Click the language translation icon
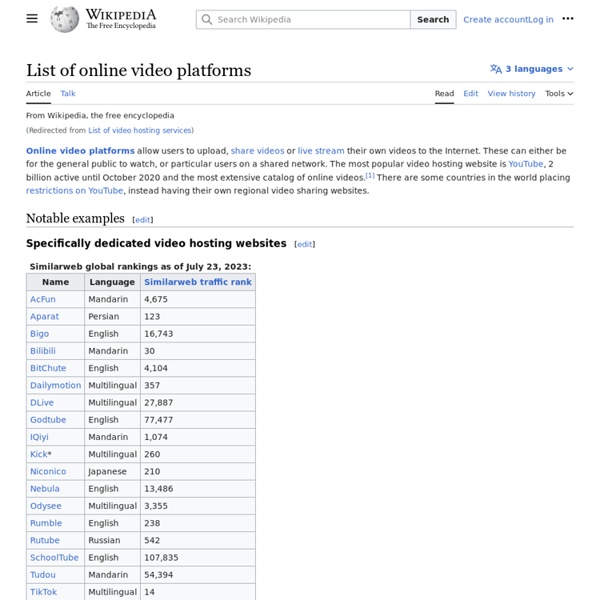The image size is (600, 600). [496, 69]
